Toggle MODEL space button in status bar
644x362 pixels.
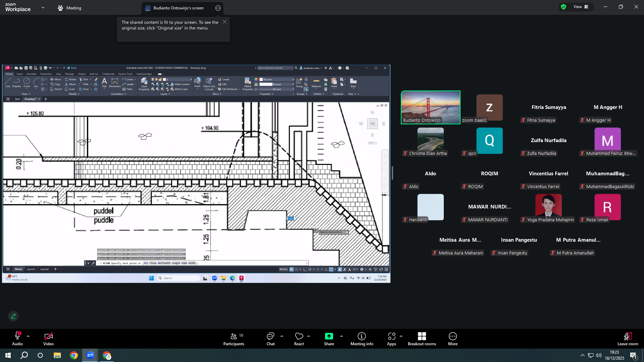click(284, 269)
